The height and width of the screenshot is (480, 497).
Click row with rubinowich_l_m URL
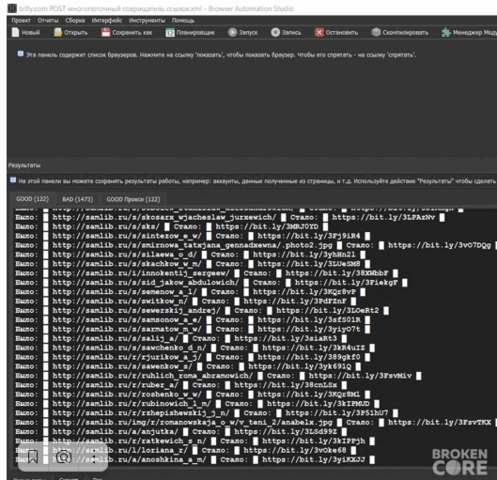pyautogui.click(x=197, y=404)
